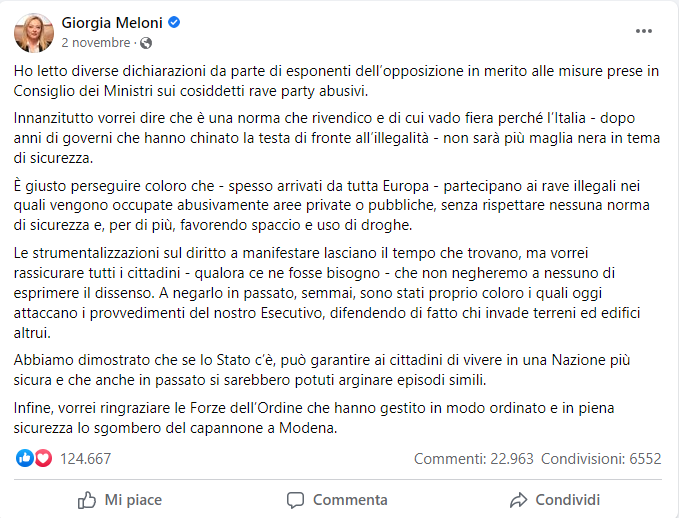The width and height of the screenshot is (679, 518).
Task: Click Giorgia Meloni's profile picture
Action: 33,33
